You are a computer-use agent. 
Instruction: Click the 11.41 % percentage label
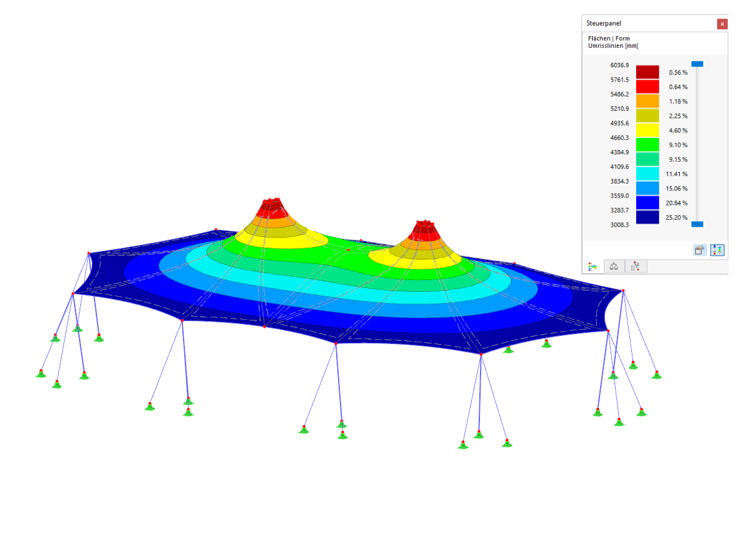click(677, 174)
